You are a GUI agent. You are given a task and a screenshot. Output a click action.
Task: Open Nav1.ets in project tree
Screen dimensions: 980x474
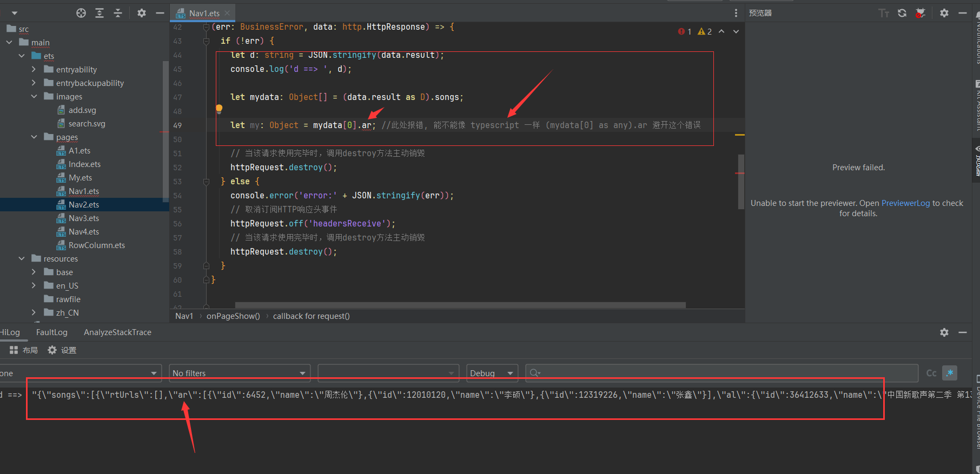coord(83,191)
